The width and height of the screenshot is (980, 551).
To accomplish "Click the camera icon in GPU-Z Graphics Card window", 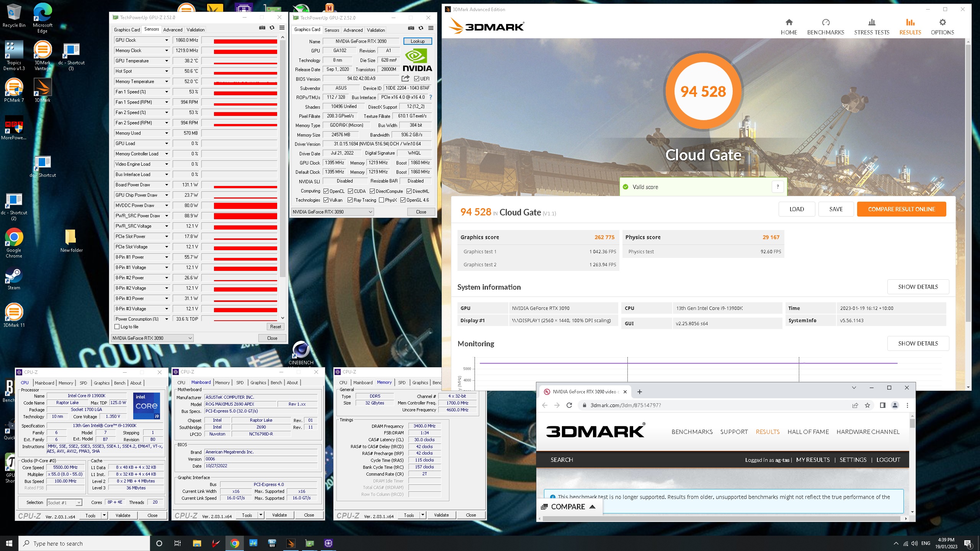I will [411, 28].
